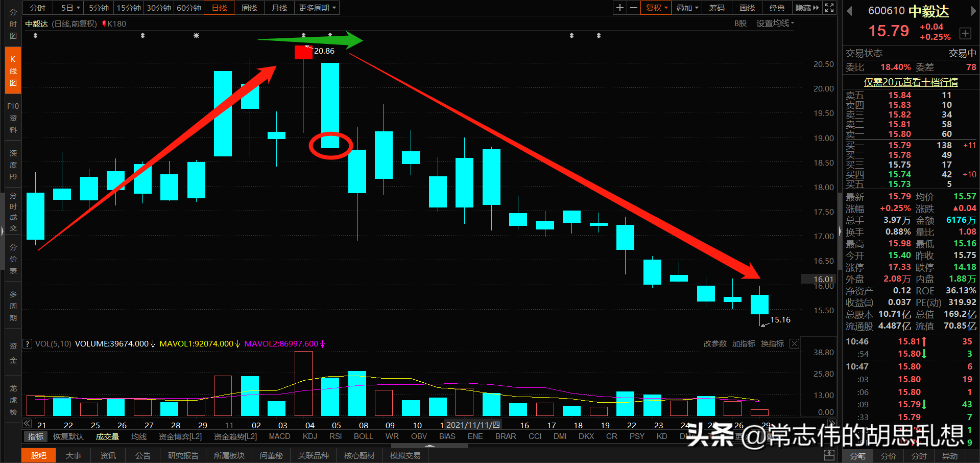The width and height of the screenshot is (980, 463).
Task: Click the zoom-out minus icon on the chart toolbar
Action: click(x=633, y=8)
